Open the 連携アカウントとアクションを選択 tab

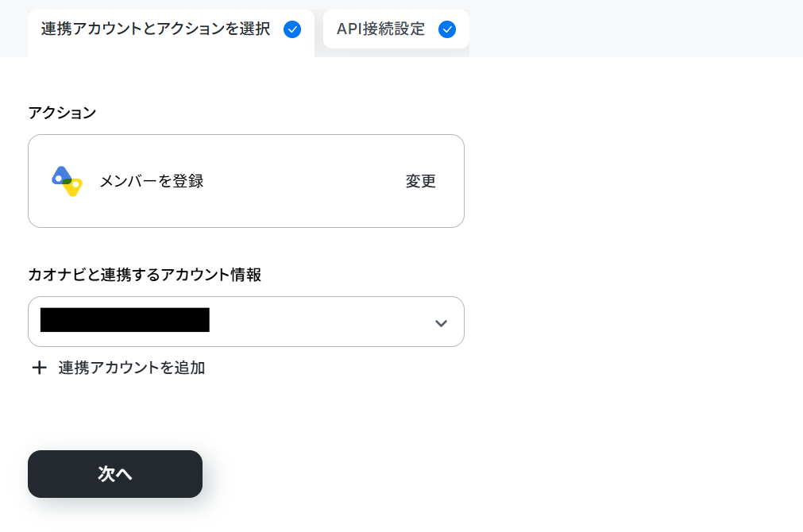(x=171, y=32)
